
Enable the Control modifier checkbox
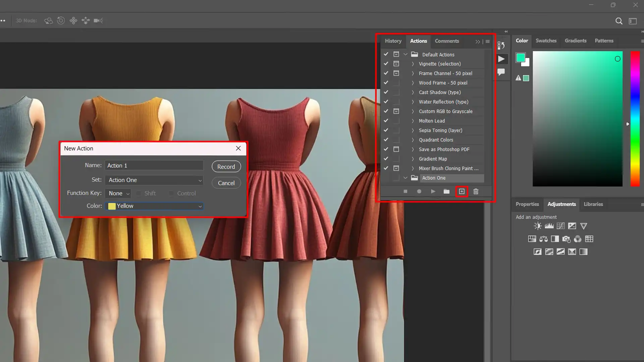pyautogui.click(x=171, y=193)
